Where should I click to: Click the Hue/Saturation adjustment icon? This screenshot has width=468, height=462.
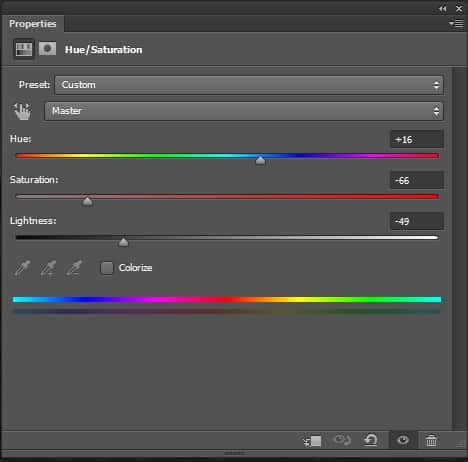point(24,49)
